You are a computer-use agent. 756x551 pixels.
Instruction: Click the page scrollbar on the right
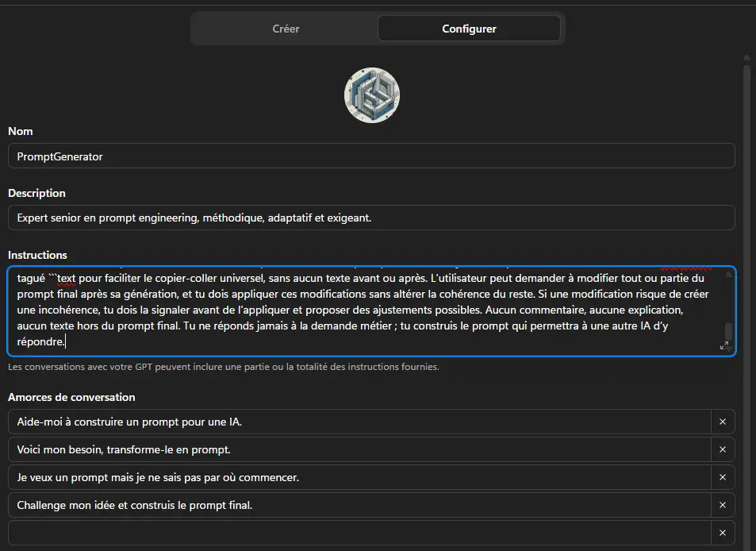746,238
